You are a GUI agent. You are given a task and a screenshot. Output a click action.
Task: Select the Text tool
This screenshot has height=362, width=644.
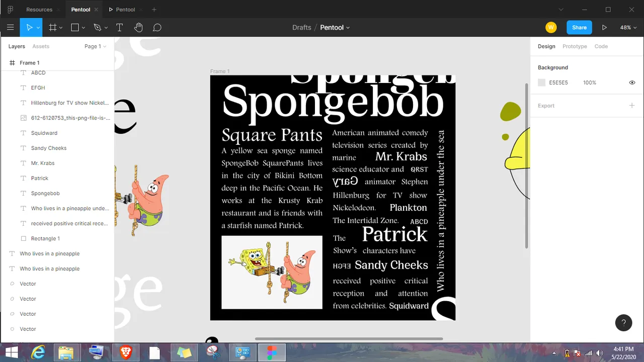(119, 28)
